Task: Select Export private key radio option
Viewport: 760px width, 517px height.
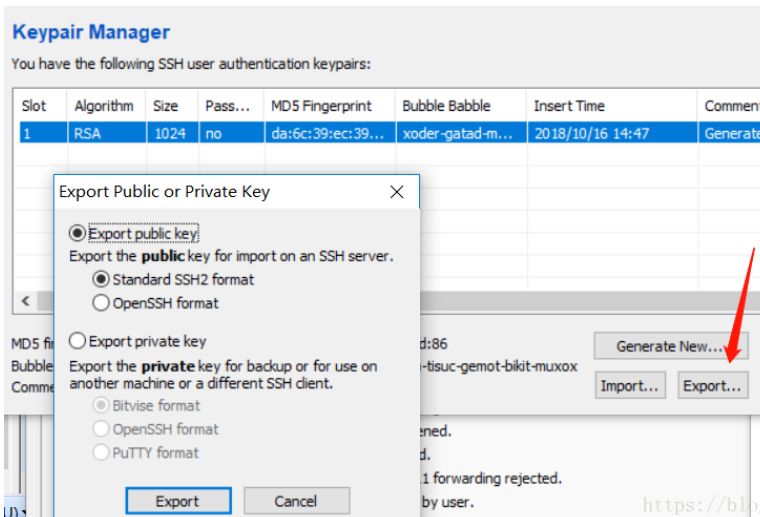Action: point(77,341)
